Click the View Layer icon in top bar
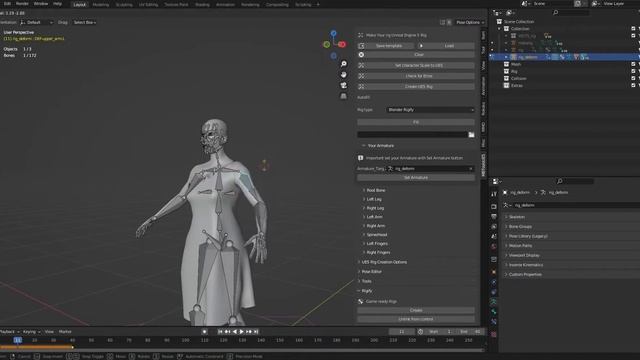The width and height of the screenshot is (640, 360). tap(595, 4)
